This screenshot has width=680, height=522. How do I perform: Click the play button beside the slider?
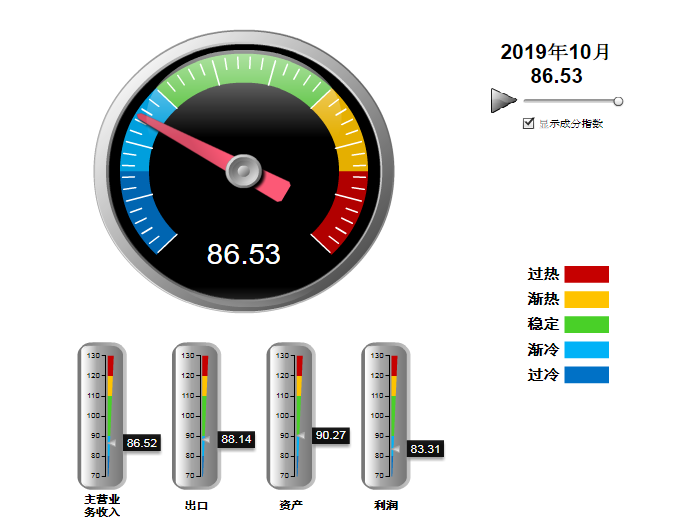click(503, 101)
